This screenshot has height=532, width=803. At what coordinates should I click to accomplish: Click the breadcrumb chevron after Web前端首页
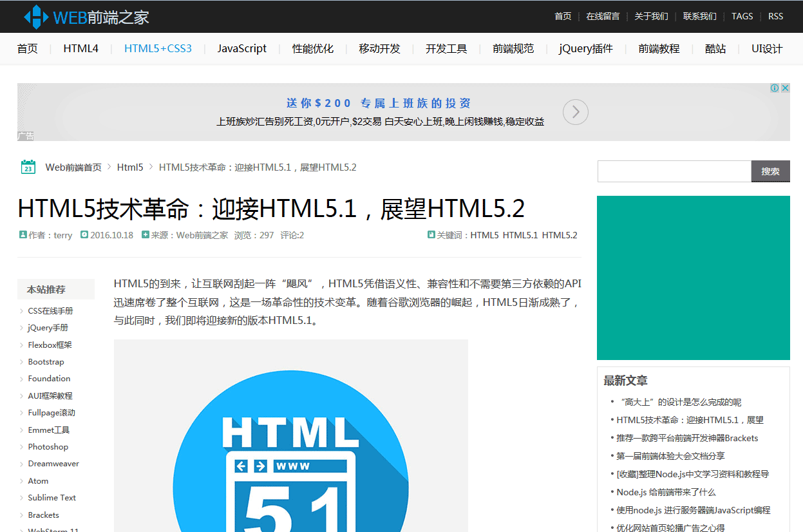click(x=109, y=167)
